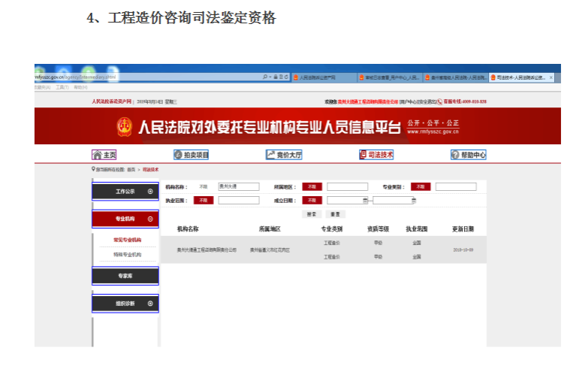Click the 司法技术 breadcrumb link

[151, 170]
